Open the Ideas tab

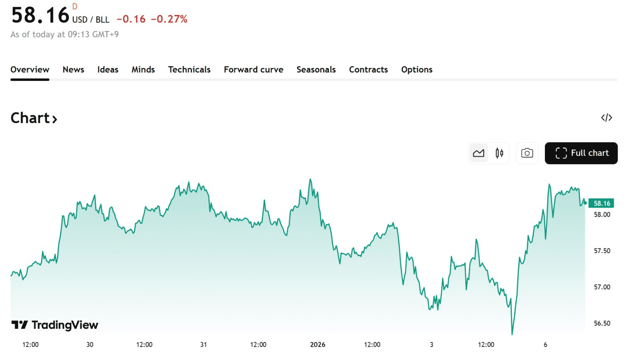[108, 70]
